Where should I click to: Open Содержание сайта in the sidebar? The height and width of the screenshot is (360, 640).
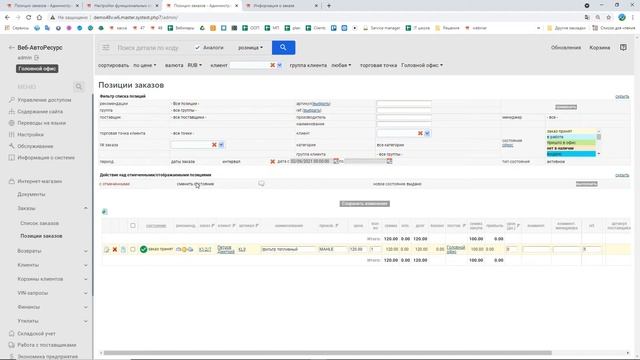[x=40, y=111]
